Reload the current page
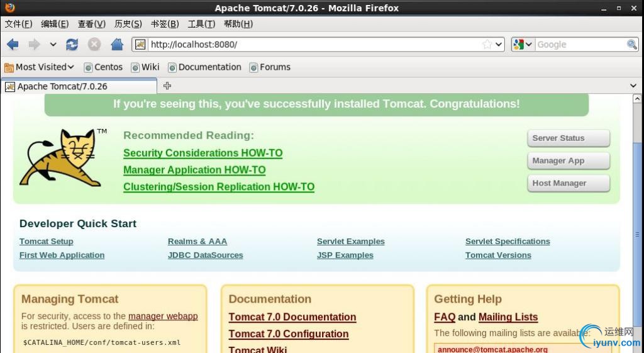 coord(72,45)
